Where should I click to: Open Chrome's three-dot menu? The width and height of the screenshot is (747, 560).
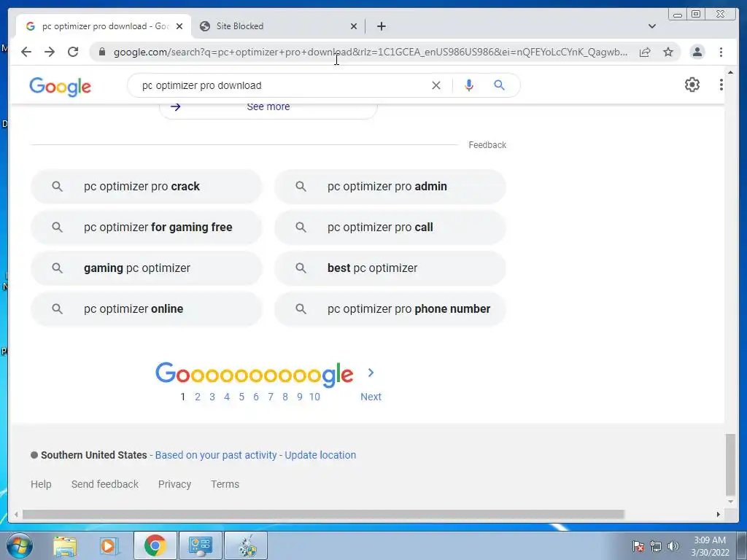pos(721,52)
